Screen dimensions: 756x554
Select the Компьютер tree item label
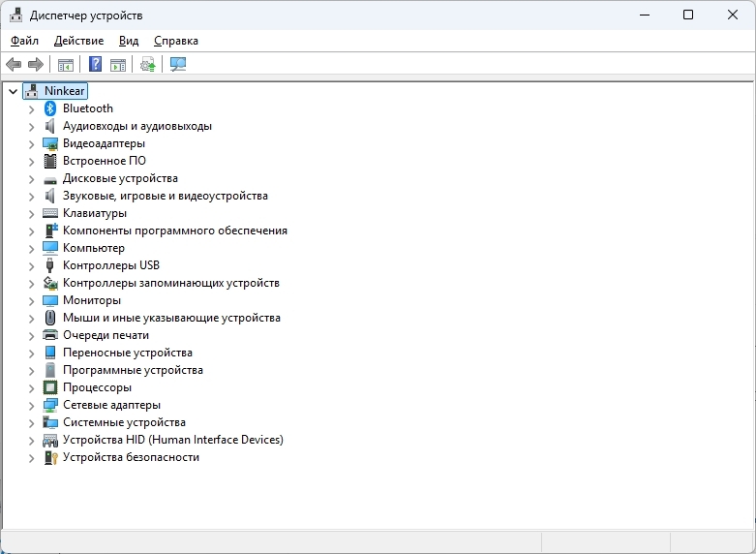click(x=94, y=248)
